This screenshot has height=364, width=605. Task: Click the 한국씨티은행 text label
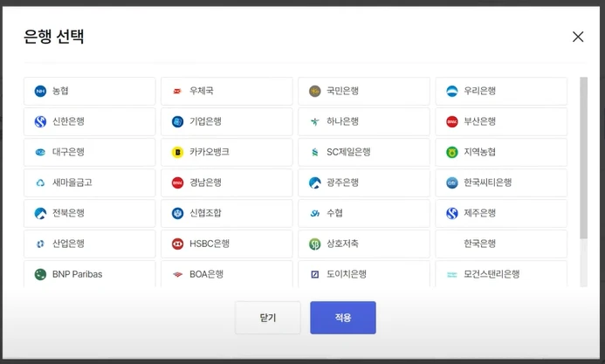[488, 182]
